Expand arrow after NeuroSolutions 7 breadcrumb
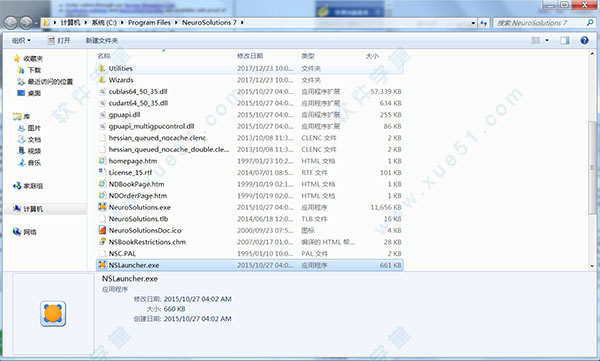600x361 pixels. [242, 23]
